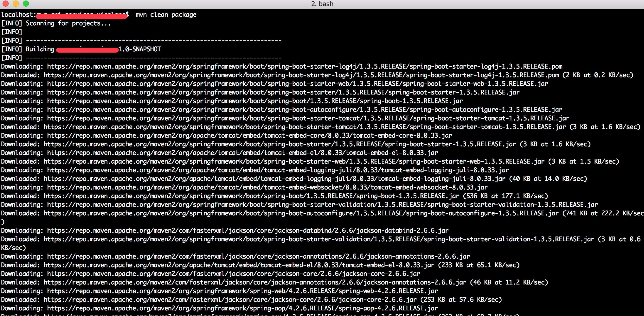Image resolution: width=644 pixels, height=316 pixels.
Task: Click the '(233 KB at 65.1 KB/sec)' text
Action: (479, 265)
